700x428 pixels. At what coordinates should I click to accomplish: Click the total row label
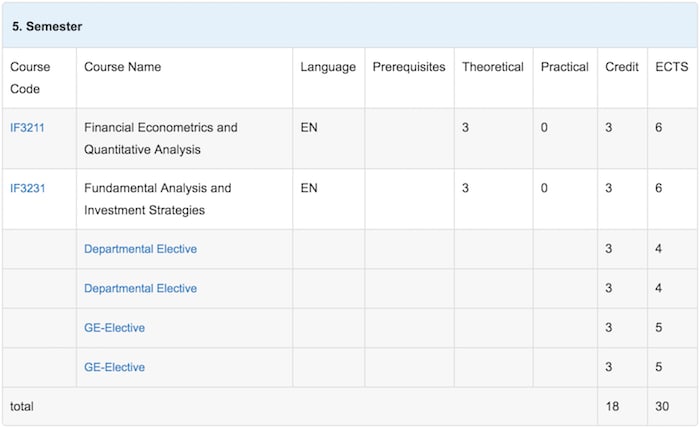pyautogui.click(x=22, y=407)
